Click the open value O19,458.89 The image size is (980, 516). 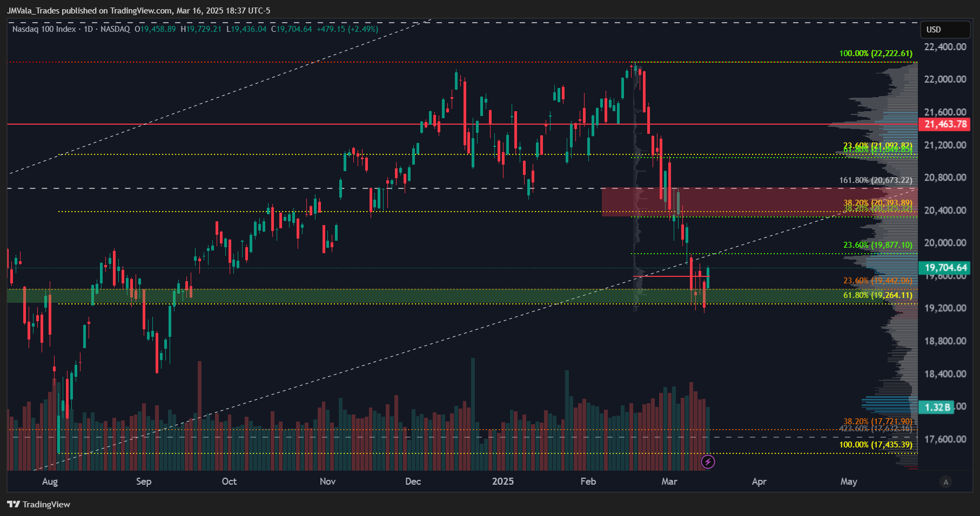[x=155, y=29]
